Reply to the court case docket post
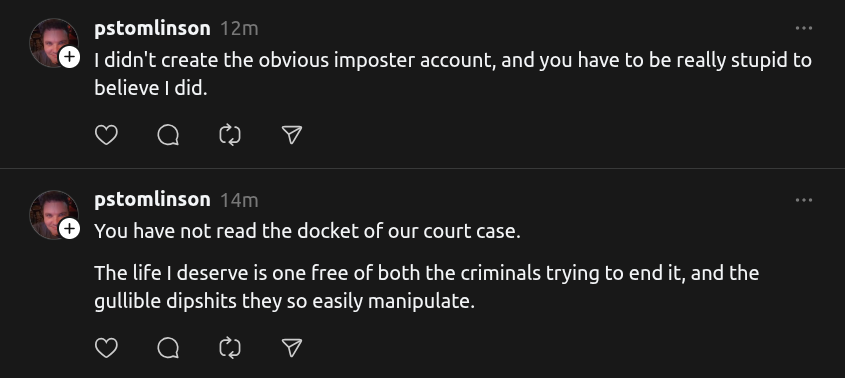This screenshot has width=845, height=378. tap(168, 347)
